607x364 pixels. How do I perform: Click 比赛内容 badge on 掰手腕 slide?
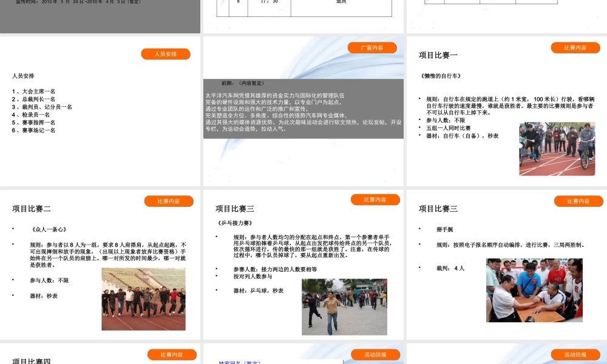[578, 201]
